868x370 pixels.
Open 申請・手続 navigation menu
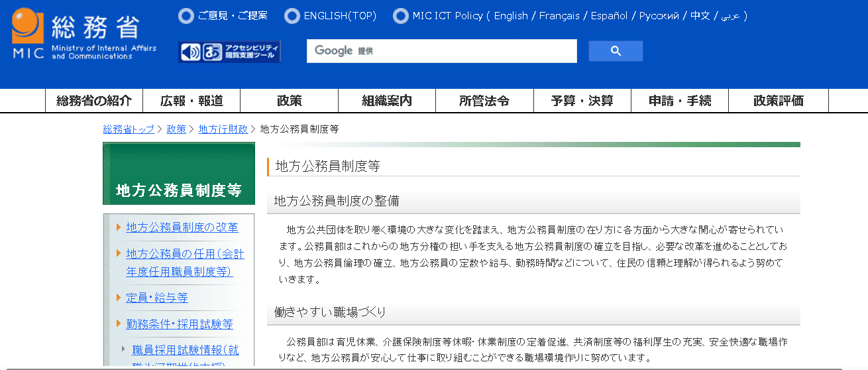680,101
